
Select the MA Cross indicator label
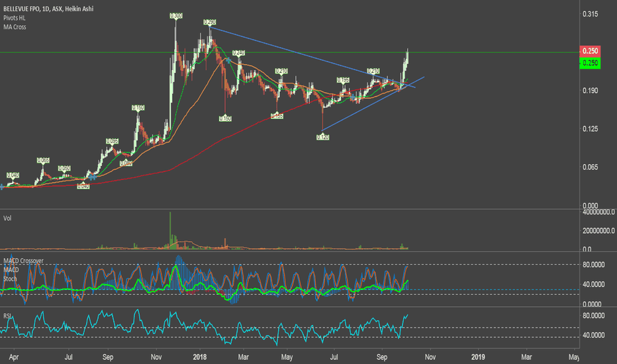pyautogui.click(x=15, y=26)
